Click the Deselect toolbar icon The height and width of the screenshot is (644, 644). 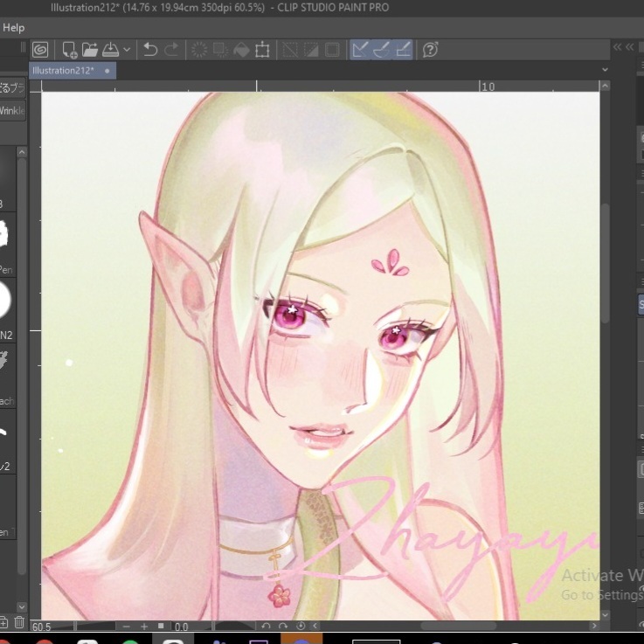click(x=290, y=50)
